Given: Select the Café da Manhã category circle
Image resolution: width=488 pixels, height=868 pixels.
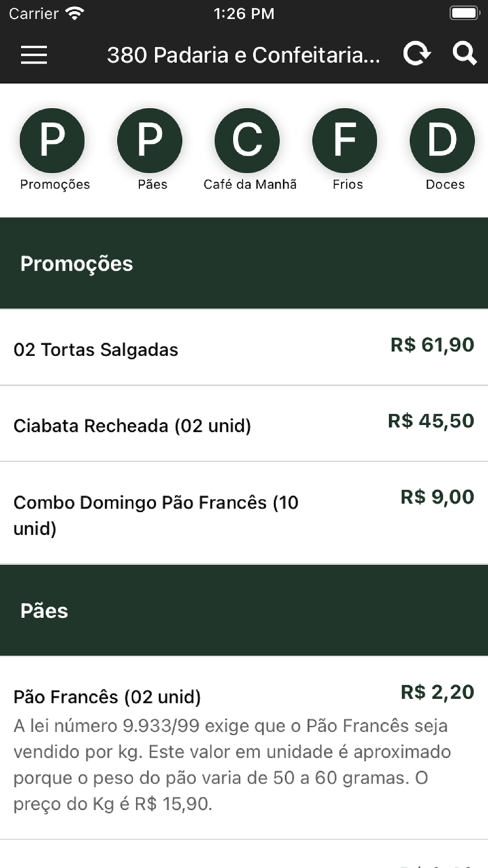Looking at the screenshot, I should click(x=248, y=140).
